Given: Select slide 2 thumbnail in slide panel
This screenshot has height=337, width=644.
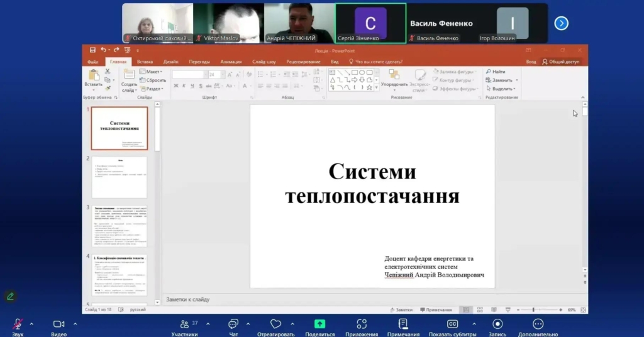Looking at the screenshot, I should 119,177.
